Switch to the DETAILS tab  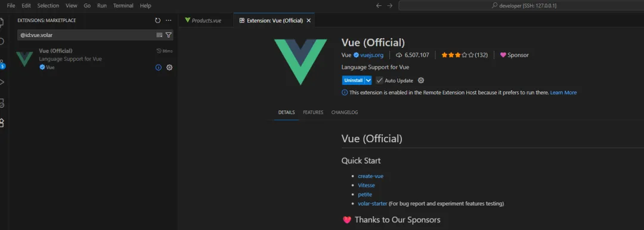[286, 112]
